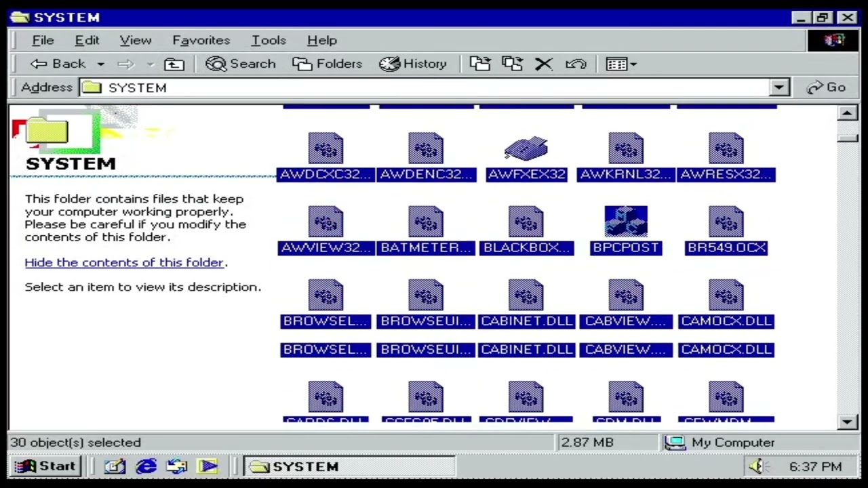Image resolution: width=868 pixels, height=488 pixels.
Task: Click the Copy To toolbar icon
Action: [x=512, y=64]
